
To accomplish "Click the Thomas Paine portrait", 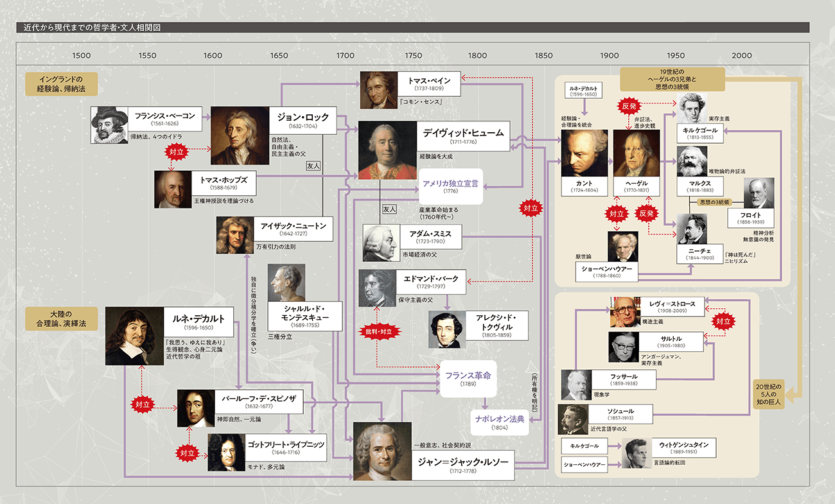I will pos(378,90).
